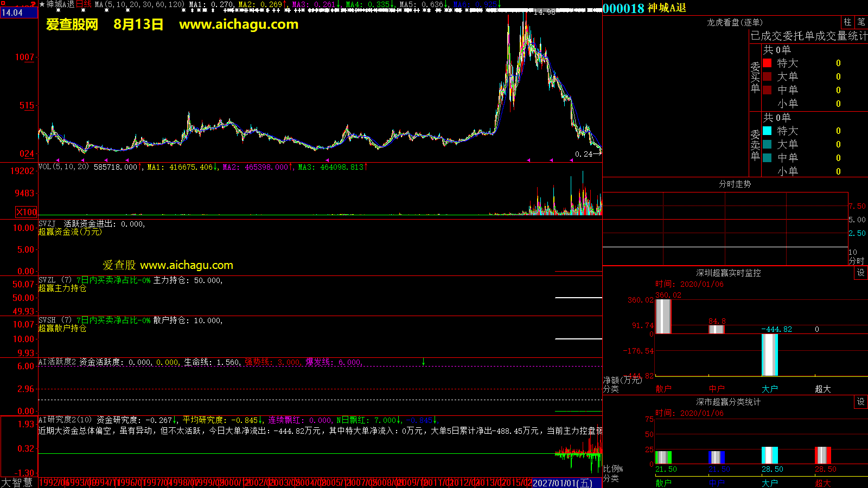Click the 14.04 price box at top left
The image size is (868, 488).
click(12, 12)
